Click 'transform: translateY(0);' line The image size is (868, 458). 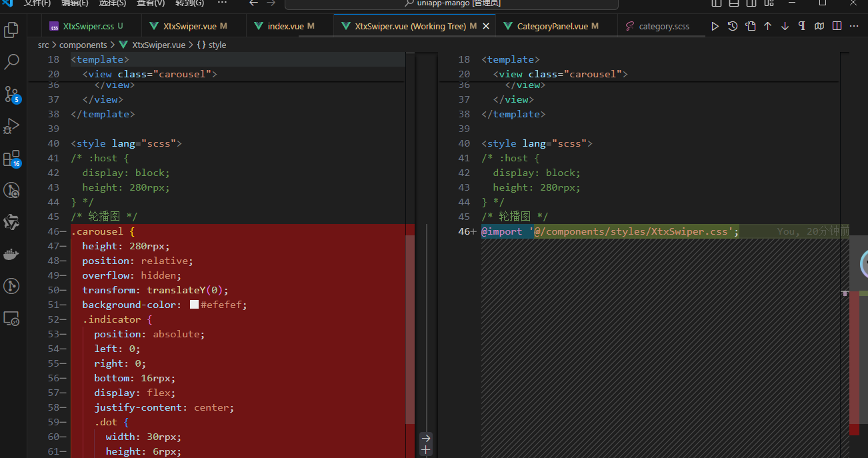coord(155,290)
